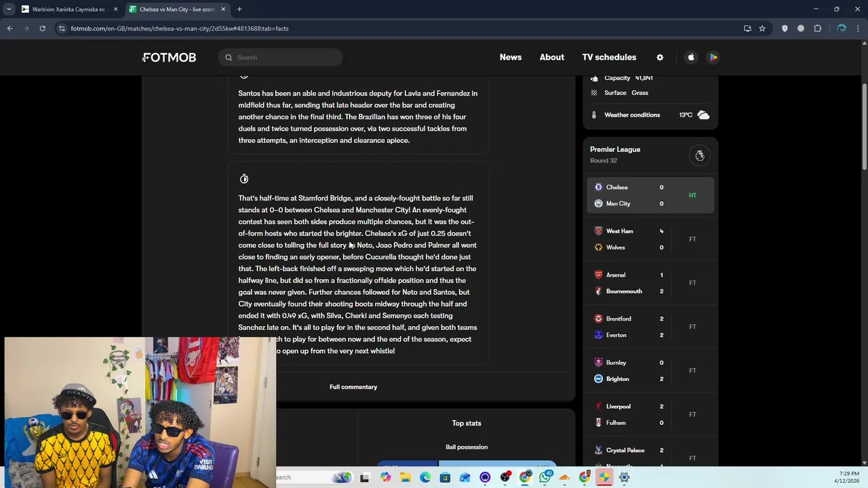Open the Extensions puzzle icon
868x488 pixels.
coord(817,28)
